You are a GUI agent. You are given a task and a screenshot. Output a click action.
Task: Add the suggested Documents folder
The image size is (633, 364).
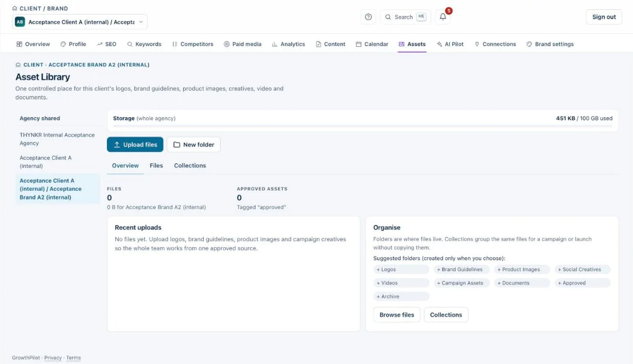(x=522, y=283)
